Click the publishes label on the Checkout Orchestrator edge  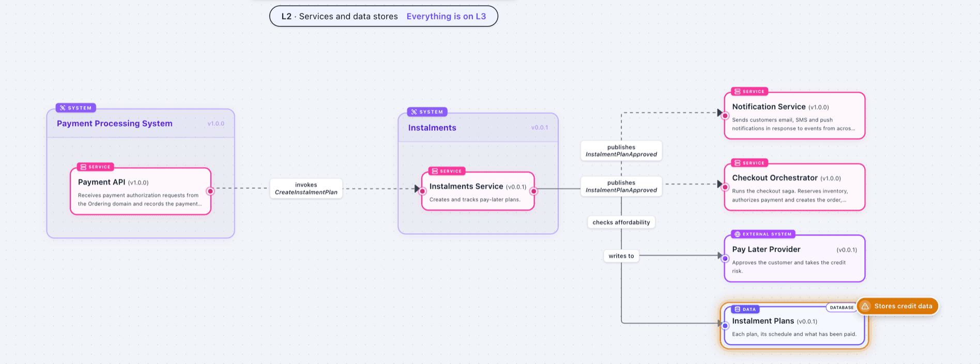[621, 187]
